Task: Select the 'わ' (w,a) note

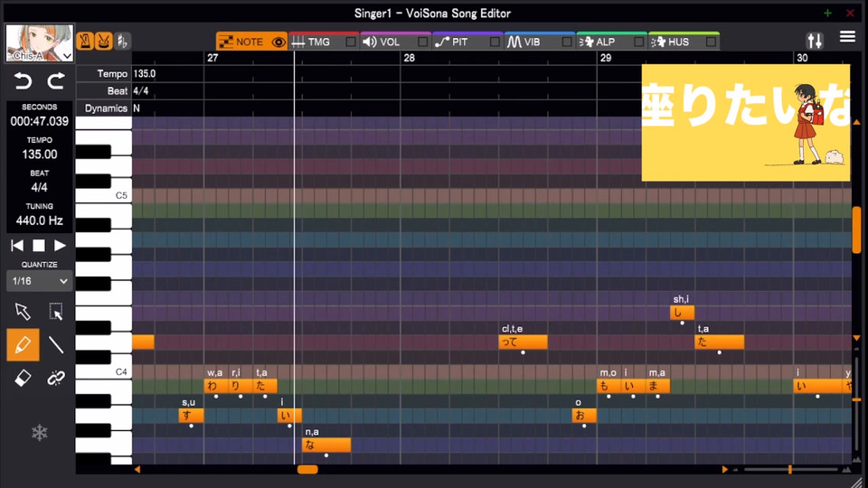Action: pos(216,386)
